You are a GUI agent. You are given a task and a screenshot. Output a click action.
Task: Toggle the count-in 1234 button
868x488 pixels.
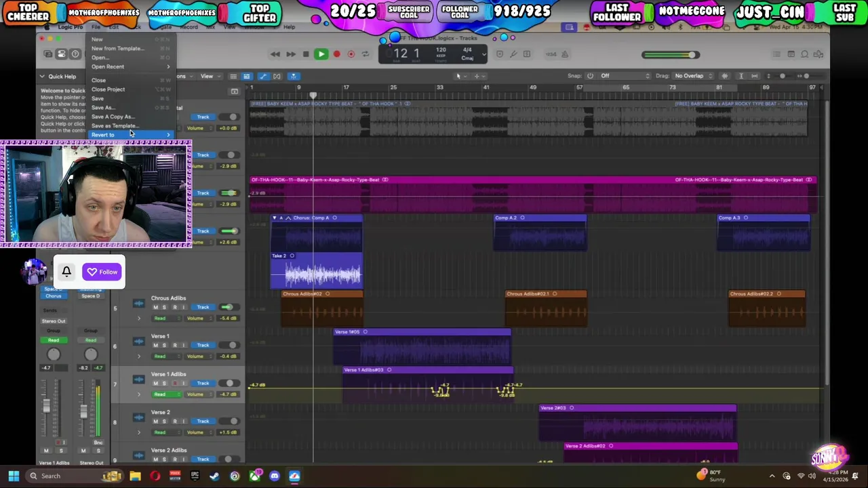(x=553, y=54)
